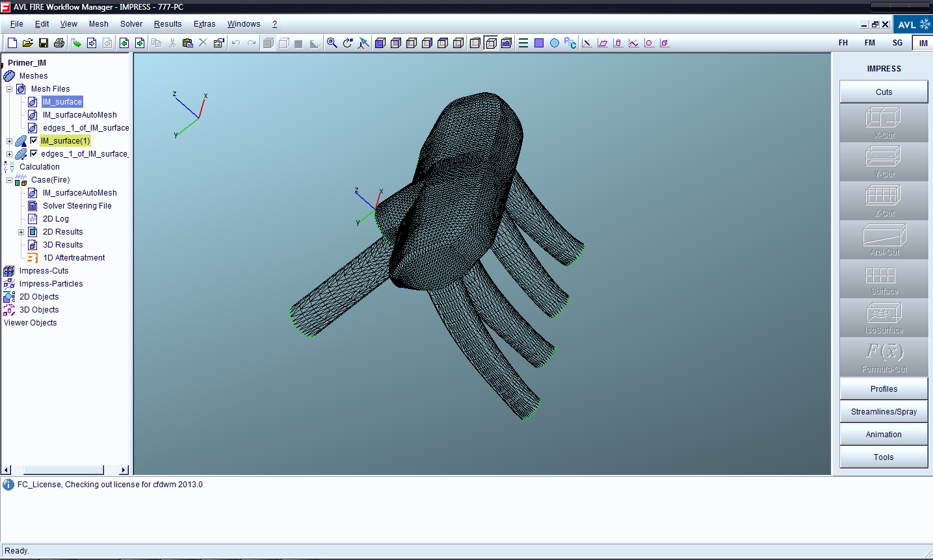Open the Results menu
Viewport: 933px width, 560px height.
168,24
